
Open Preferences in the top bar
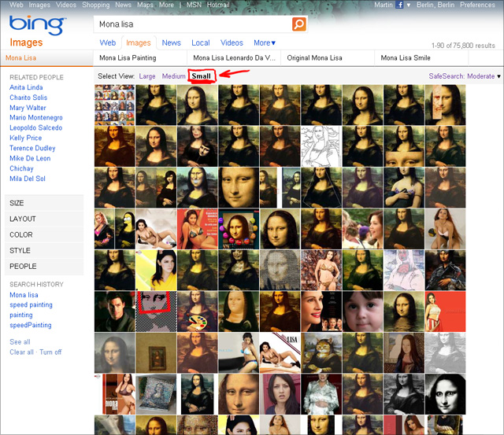pos(477,5)
